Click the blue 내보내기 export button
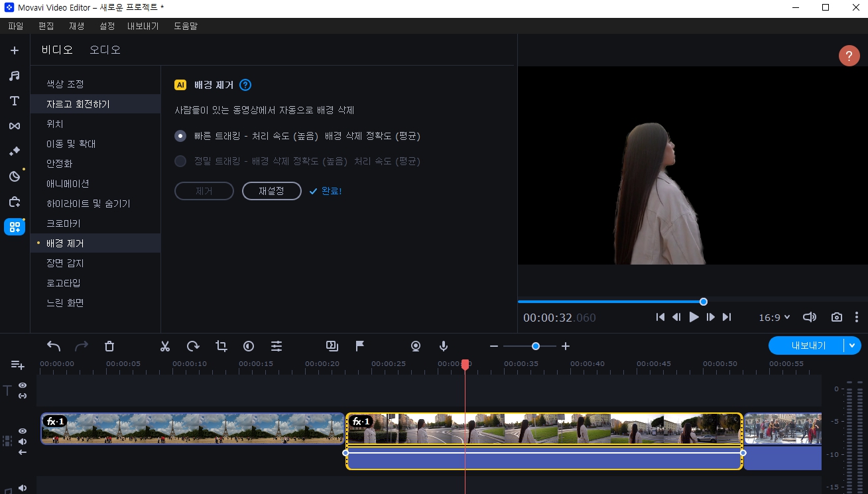The width and height of the screenshot is (868, 494). (808, 345)
